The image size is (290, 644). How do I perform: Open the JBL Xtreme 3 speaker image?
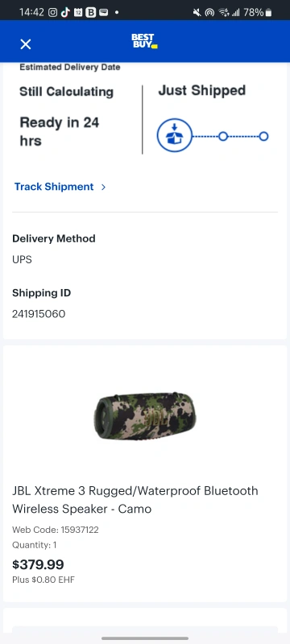pos(145,415)
